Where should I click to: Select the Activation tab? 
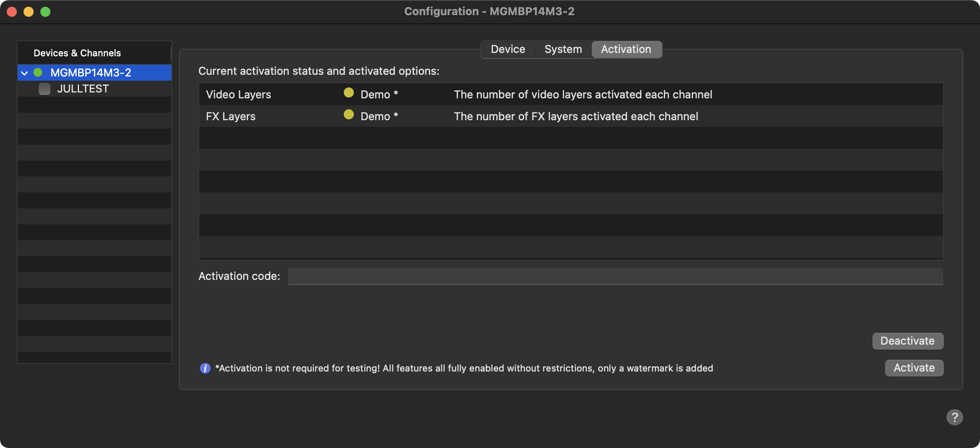(626, 50)
